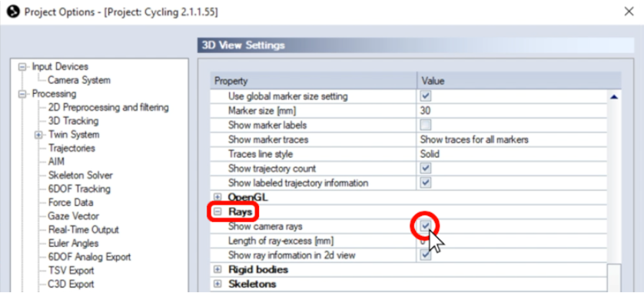Select TSV Export tree item
The width and height of the screenshot is (644, 293).
pos(71,271)
